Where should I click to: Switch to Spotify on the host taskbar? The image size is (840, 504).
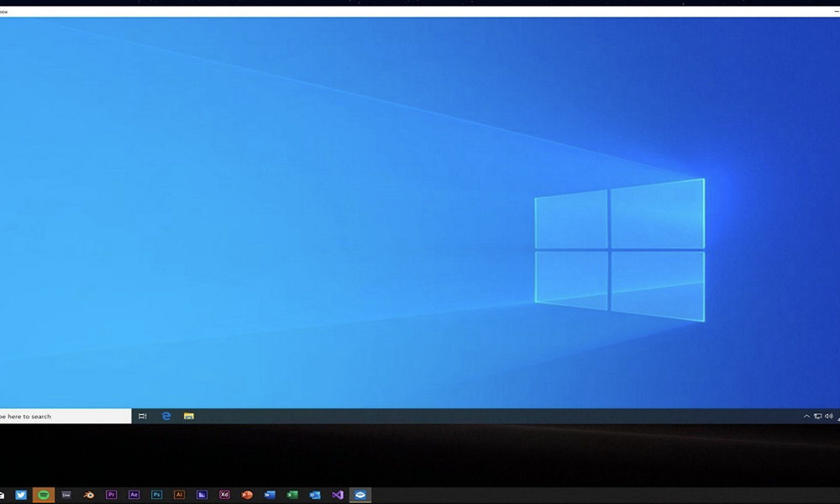pyautogui.click(x=44, y=495)
